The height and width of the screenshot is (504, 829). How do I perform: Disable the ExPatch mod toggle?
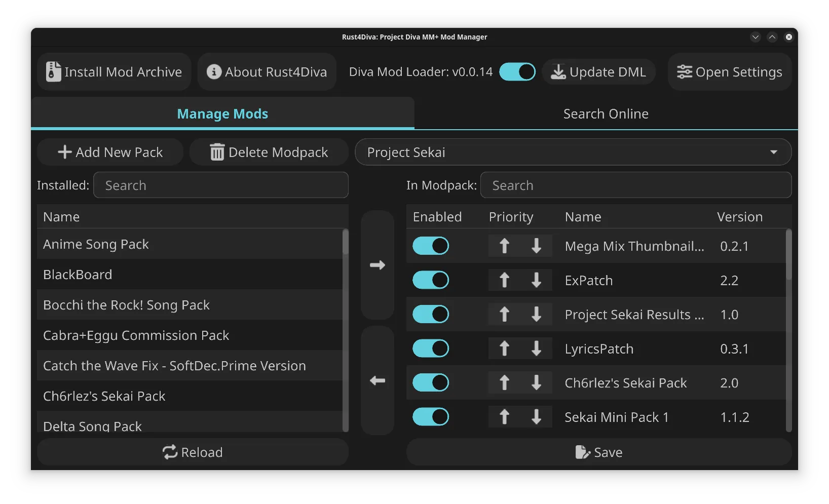(x=431, y=280)
